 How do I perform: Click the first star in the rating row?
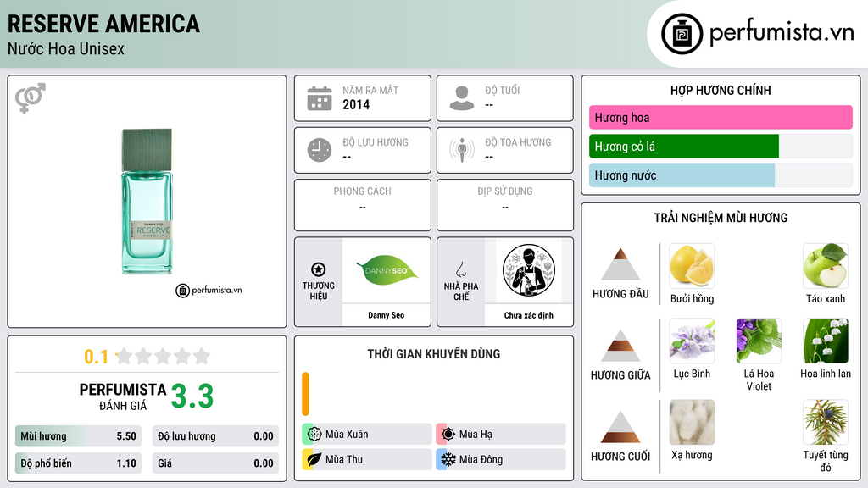click(125, 357)
